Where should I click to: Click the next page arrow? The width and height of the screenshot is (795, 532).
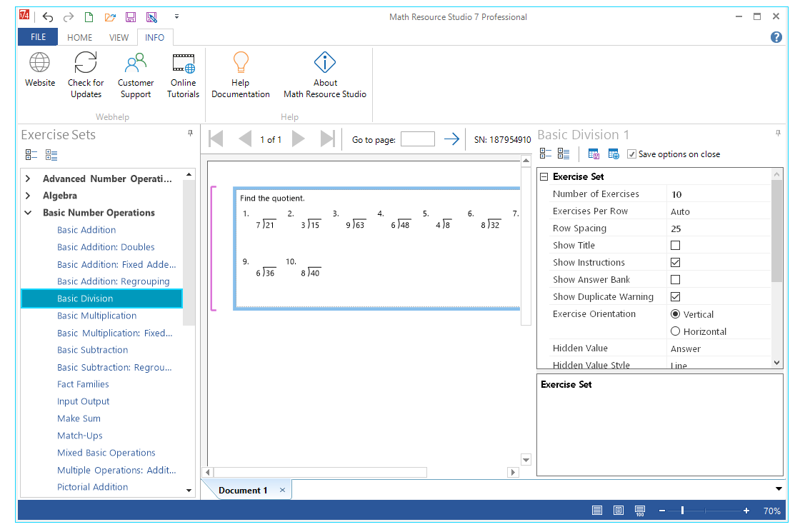[x=298, y=139]
